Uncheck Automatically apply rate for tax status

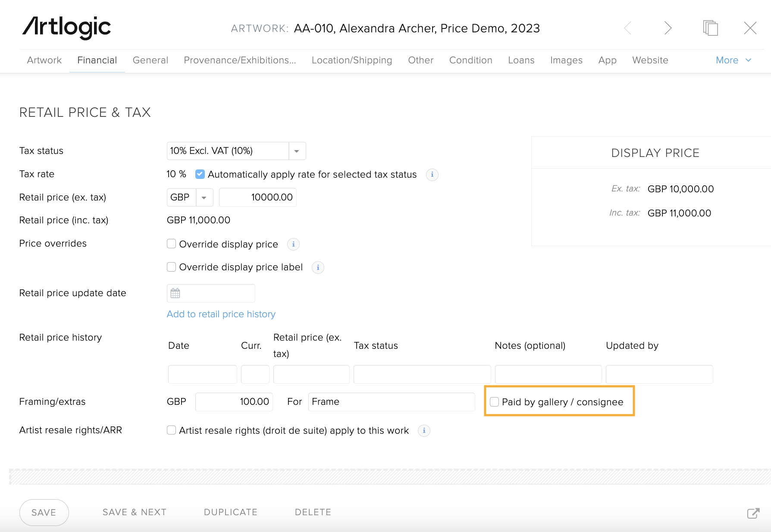click(200, 174)
